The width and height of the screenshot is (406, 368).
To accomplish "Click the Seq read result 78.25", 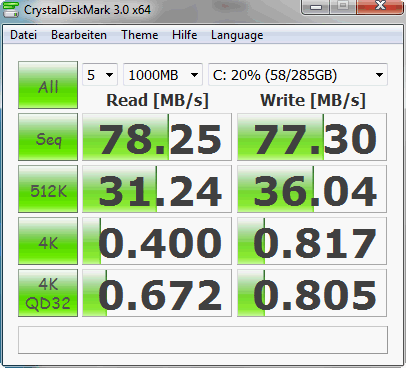I will coord(157,137).
